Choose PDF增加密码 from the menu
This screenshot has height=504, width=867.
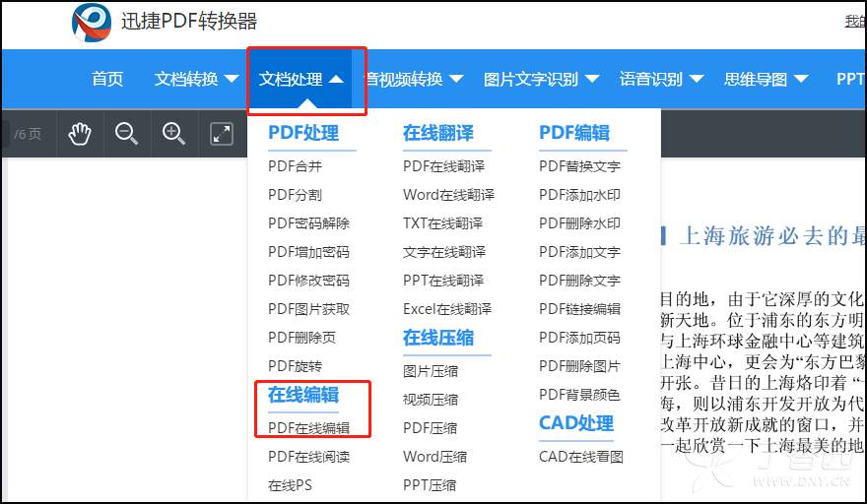coord(309,252)
